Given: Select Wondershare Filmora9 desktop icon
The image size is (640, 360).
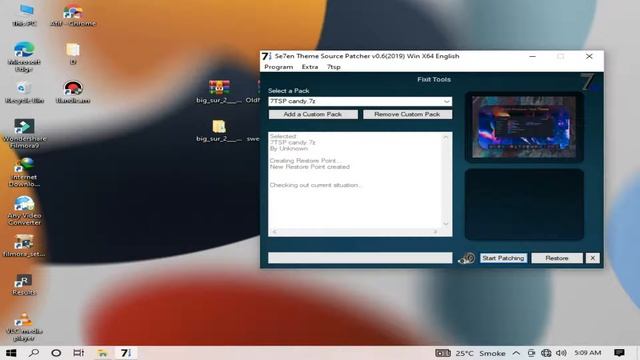Looking at the screenshot, I should 24,133.
